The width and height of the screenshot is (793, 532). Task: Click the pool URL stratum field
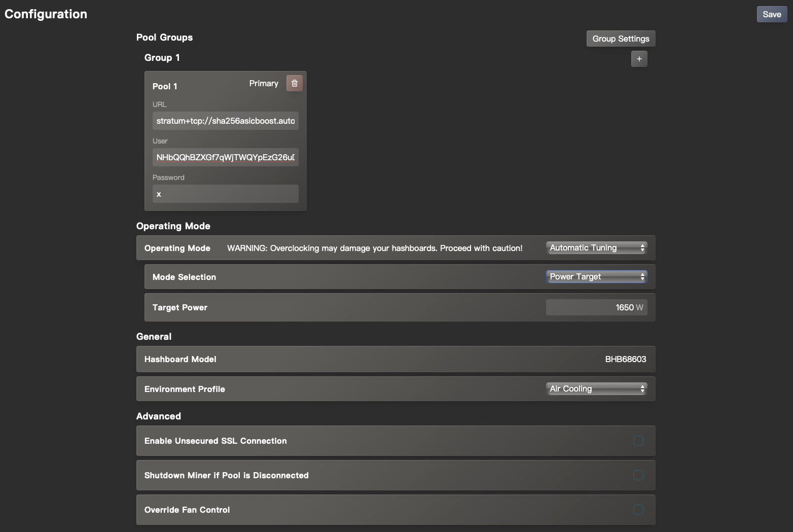[225, 121]
